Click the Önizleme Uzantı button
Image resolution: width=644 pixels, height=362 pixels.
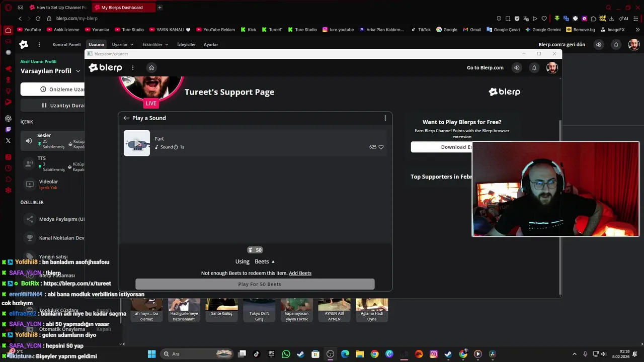(x=52, y=89)
